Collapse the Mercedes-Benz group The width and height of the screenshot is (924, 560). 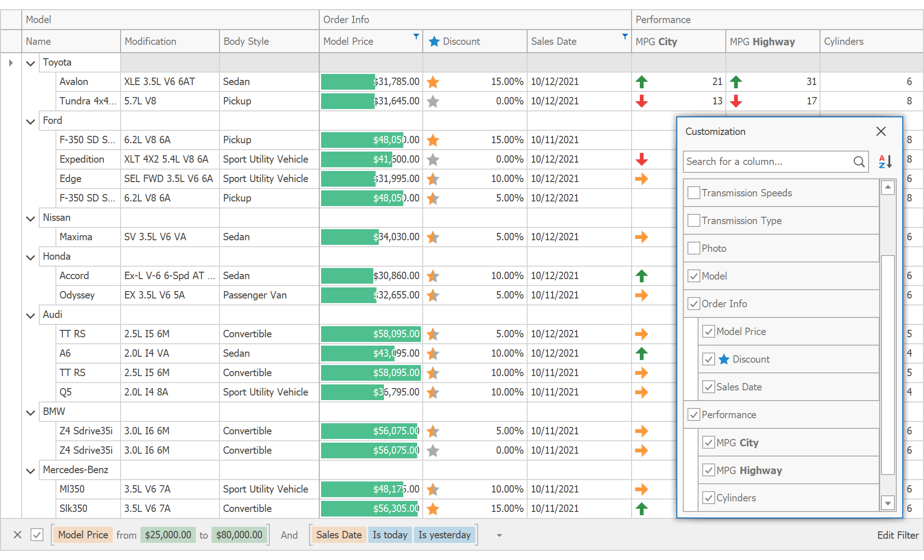coord(30,470)
